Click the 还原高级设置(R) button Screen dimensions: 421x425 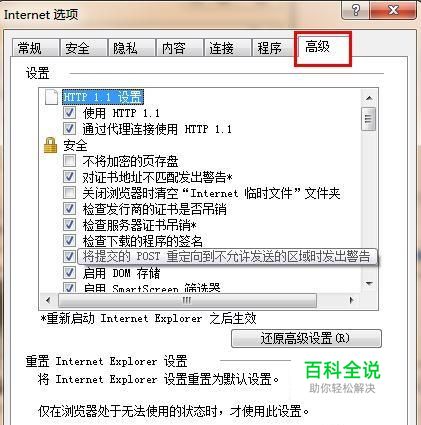coord(306,338)
